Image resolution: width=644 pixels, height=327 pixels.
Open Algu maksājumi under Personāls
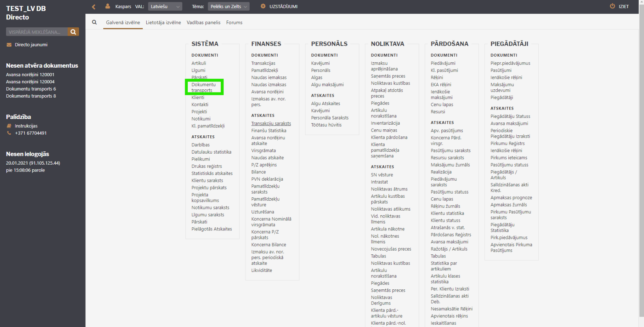point(327,85)
